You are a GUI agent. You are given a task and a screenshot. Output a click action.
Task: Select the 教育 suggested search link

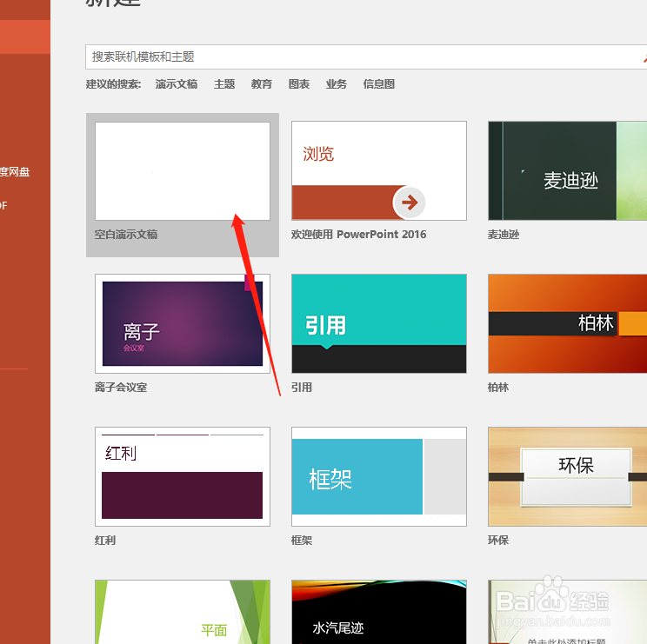click(262, 84)
